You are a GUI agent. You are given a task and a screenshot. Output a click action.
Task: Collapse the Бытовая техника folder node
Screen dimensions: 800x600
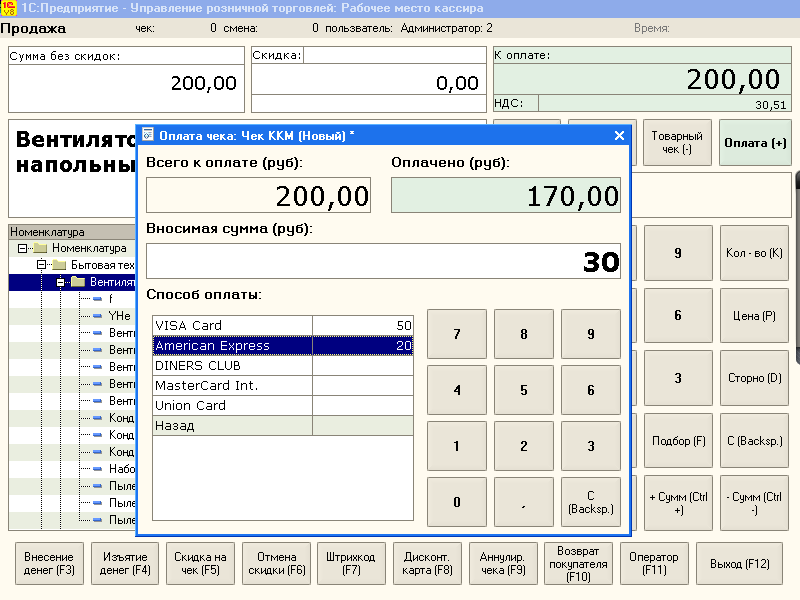[41, 265]
